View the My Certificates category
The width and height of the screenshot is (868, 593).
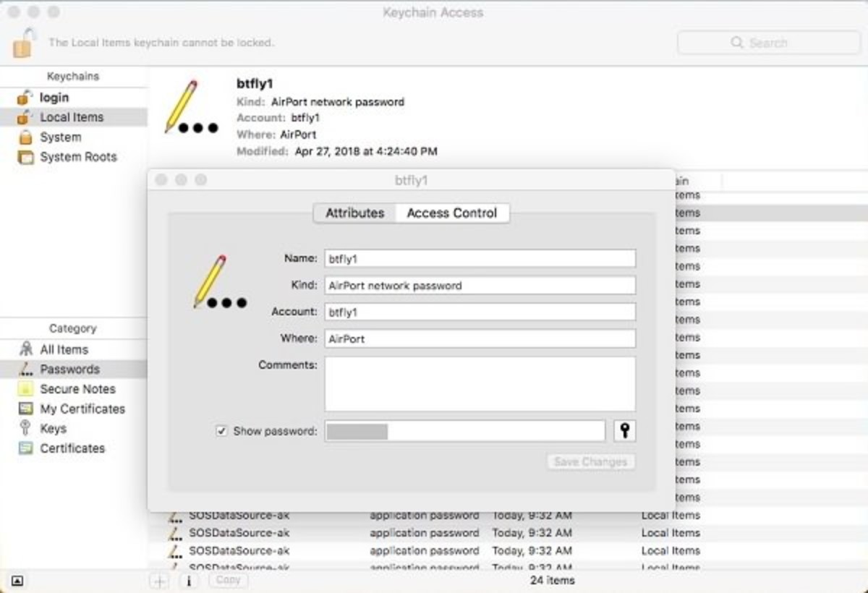point(83,409)
